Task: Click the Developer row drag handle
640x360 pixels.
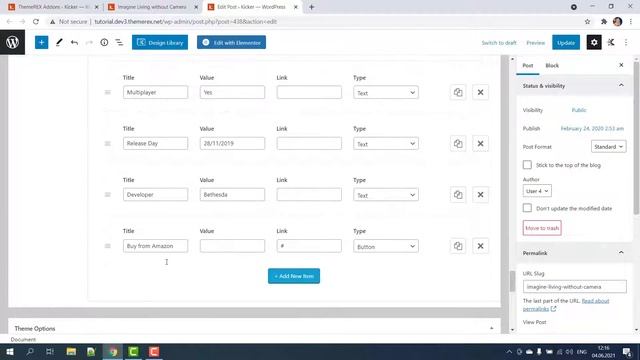Action: point(108,195)
